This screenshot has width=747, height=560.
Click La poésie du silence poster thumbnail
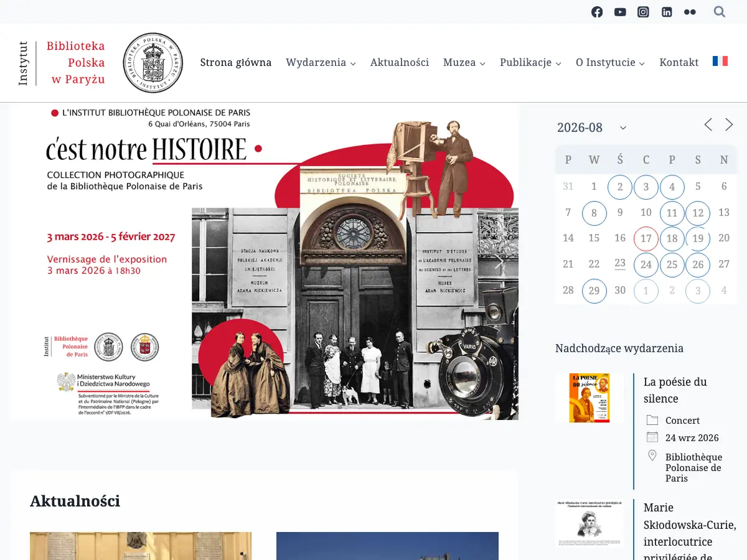coord(590,398)
